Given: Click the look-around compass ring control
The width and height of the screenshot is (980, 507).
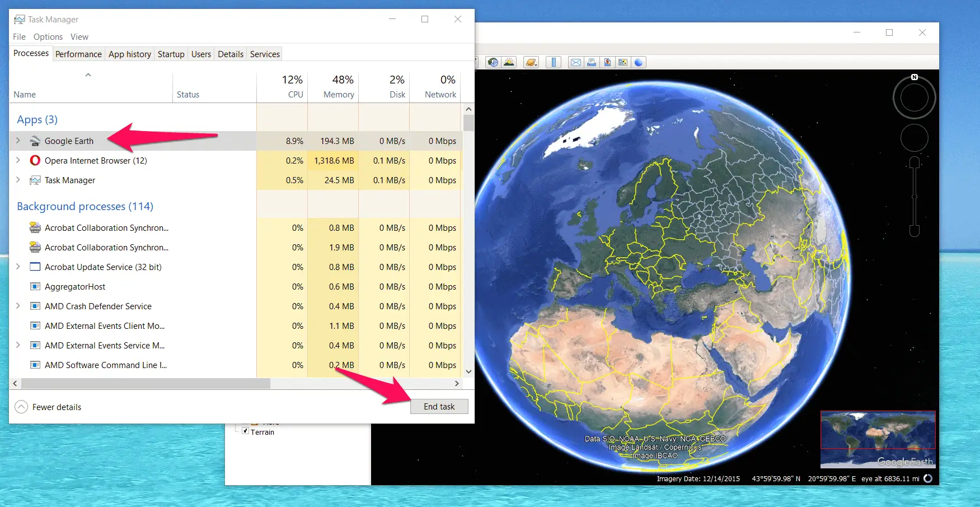Looking at the screenshot, I should pyautogui.click(x=915, y=97).
